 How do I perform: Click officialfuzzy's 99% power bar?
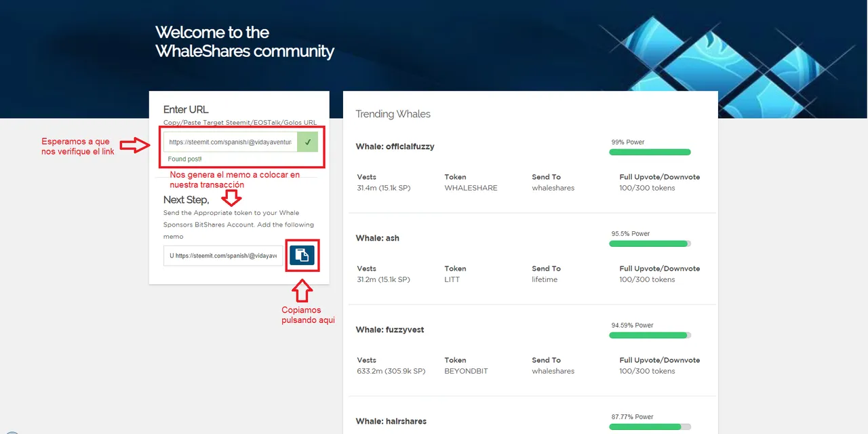[x=650, y=152]
